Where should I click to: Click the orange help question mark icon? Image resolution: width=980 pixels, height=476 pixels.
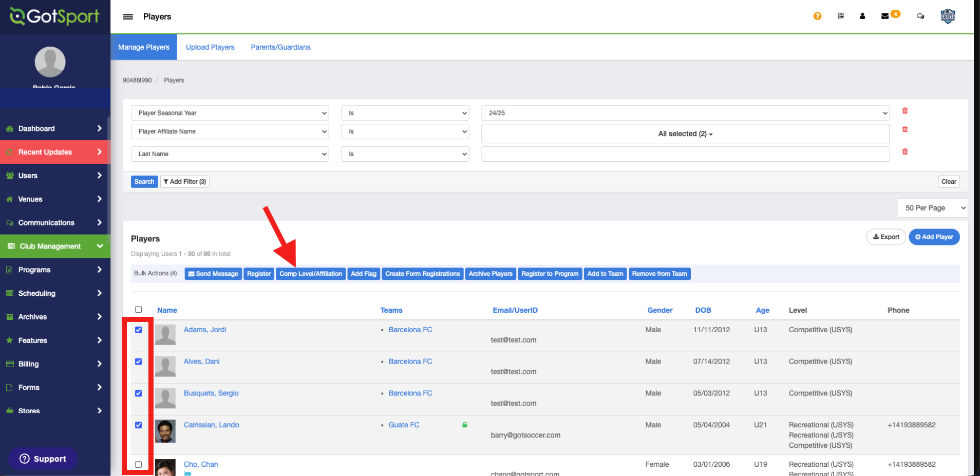tap(817, 16)
